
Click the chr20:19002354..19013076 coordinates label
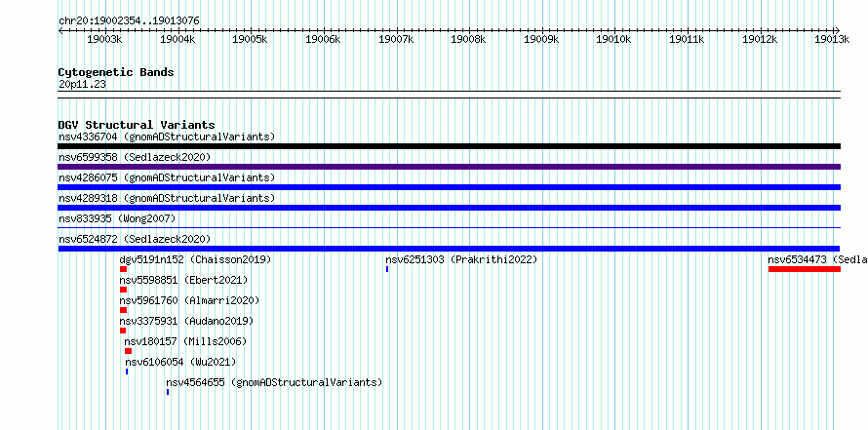pyautogui.click(x=129, y=21)
